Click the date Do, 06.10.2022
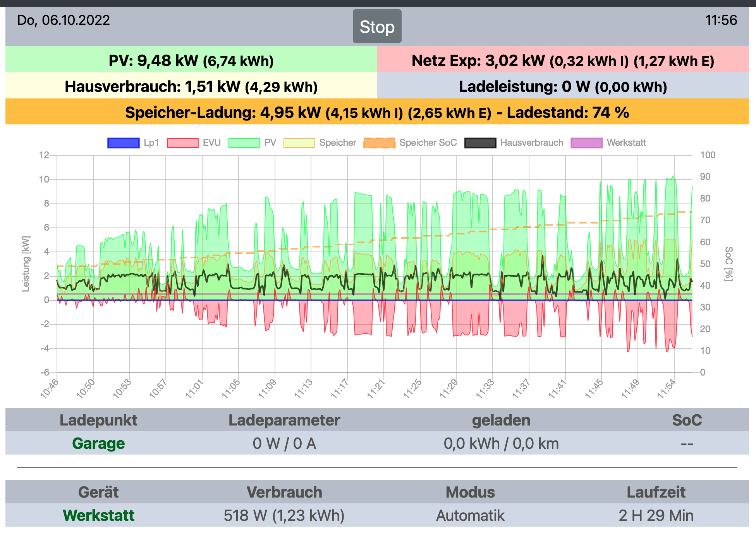 pos(64,20)
